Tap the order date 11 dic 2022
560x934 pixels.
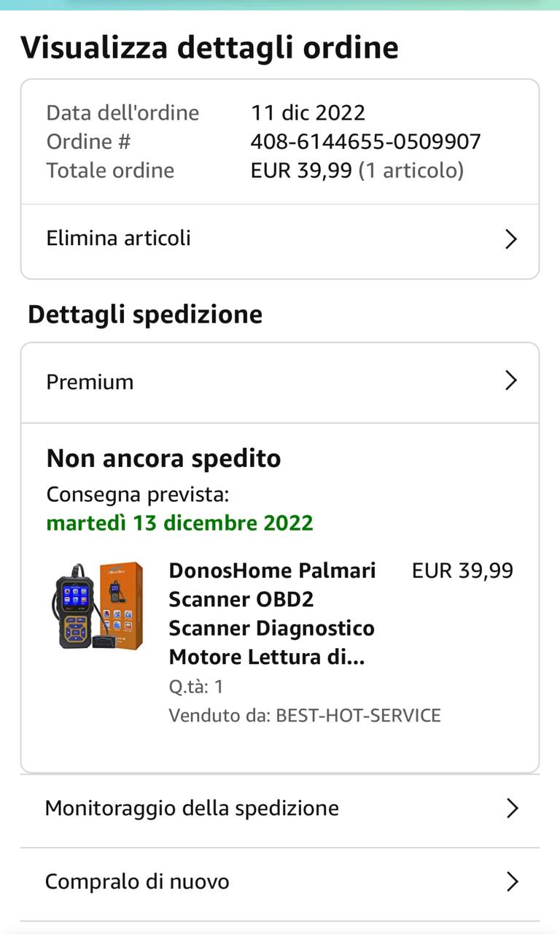point(308,112)
